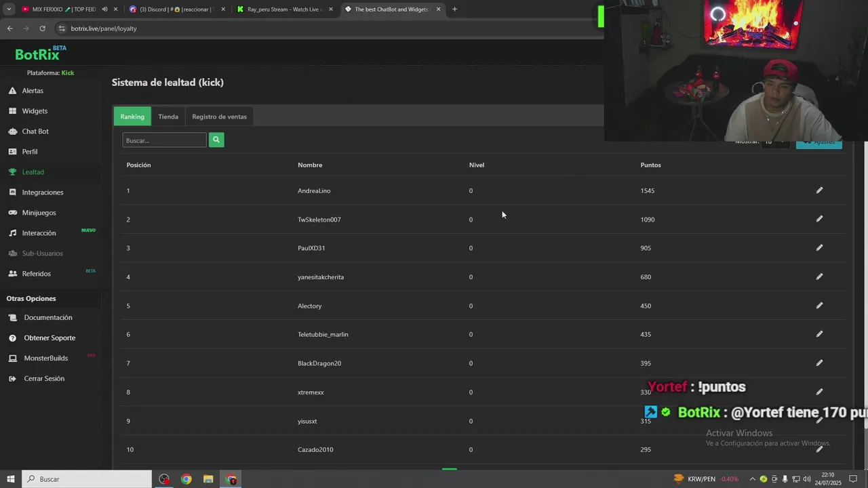Open a new browser tab with plus
The height and width of the screenshot is (488, 868).
coord(454,9)
